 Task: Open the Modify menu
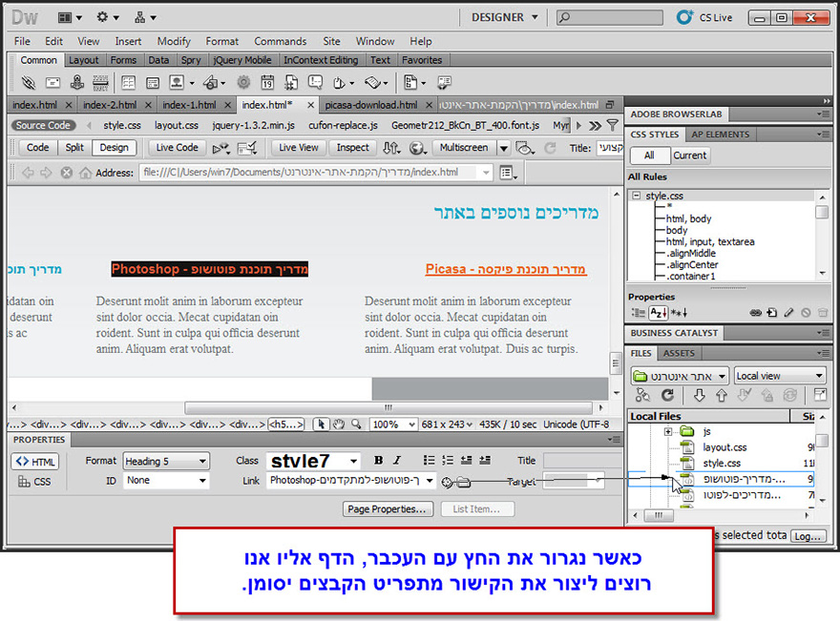click(174, 41)
